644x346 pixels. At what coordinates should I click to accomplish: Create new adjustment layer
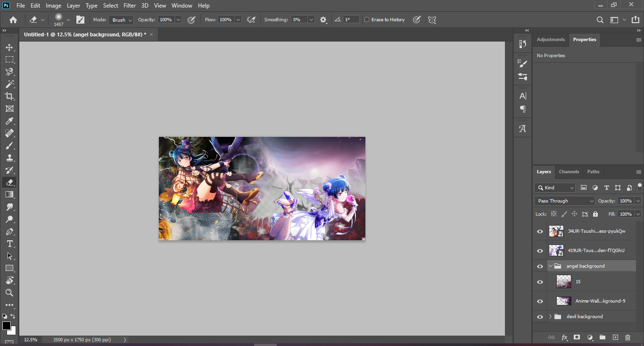[x=589, y=338]
